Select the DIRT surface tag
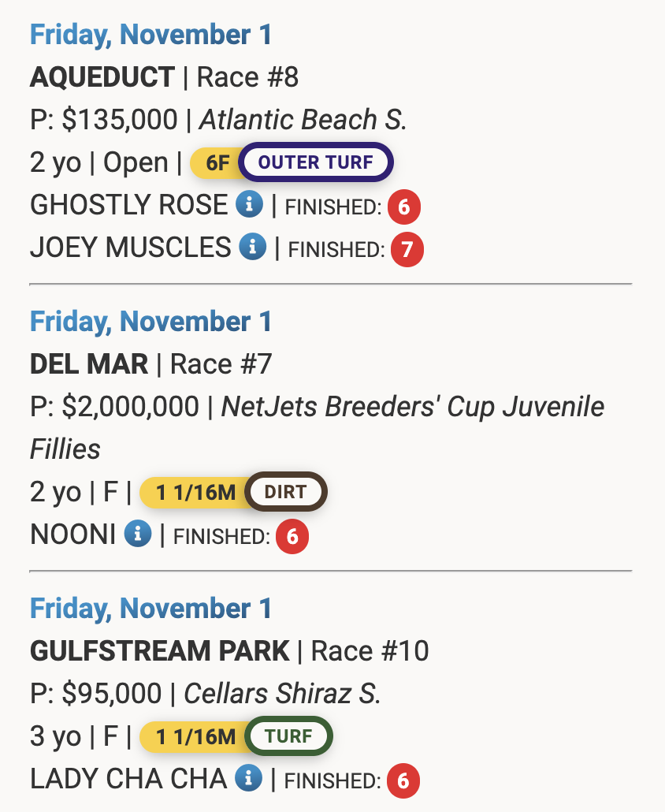665x812 pixels. coord(285,493)
